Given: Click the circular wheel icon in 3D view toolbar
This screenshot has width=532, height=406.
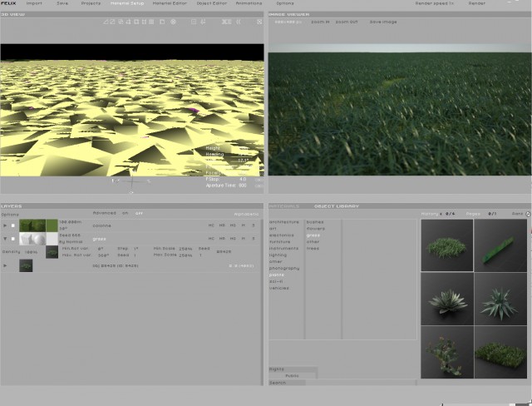Looking at the screenshot, I should click(173, 22).
